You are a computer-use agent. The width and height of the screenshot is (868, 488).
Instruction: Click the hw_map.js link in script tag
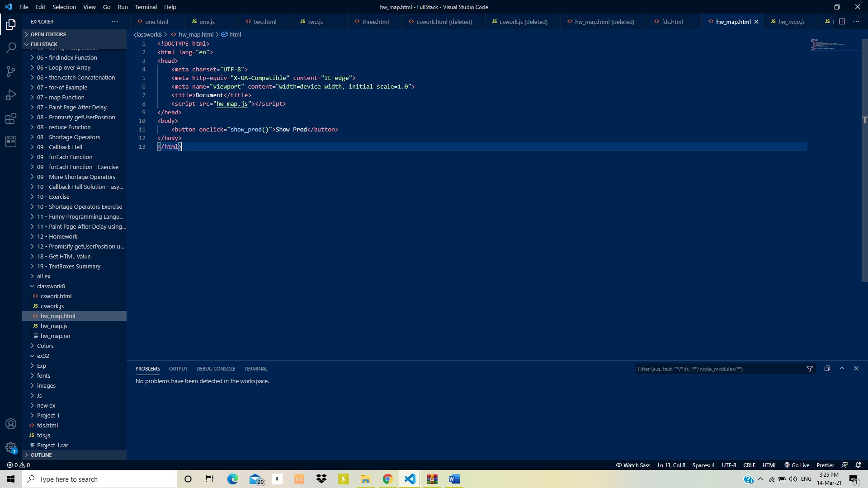(232, 104)
